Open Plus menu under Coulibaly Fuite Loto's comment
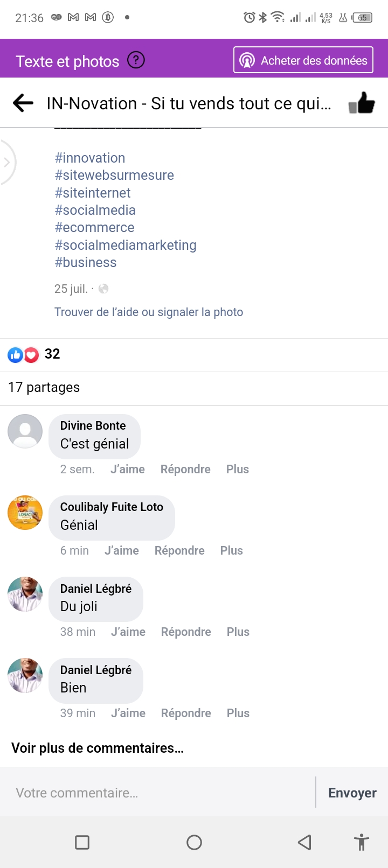This screenshot has width=388, height=868. pyautogui.click(x=232, y=550)
